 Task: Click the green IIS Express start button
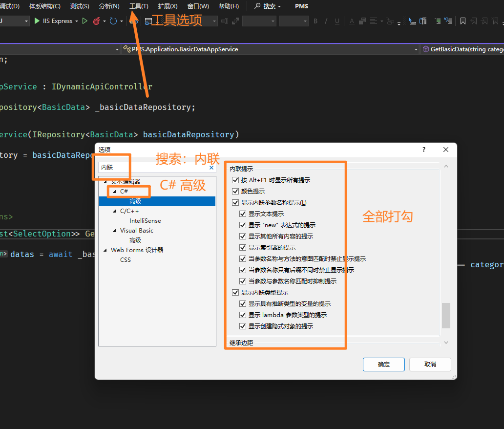pyautogui.click(x=38, y=21)
